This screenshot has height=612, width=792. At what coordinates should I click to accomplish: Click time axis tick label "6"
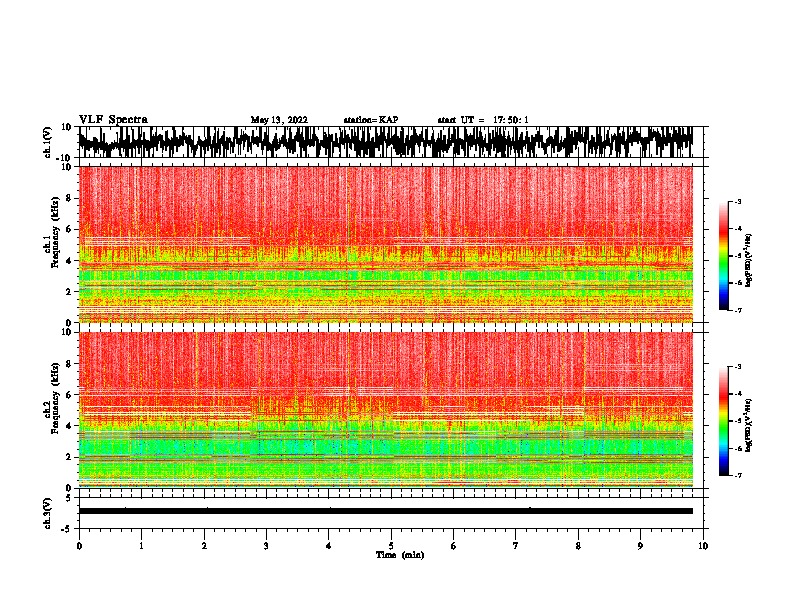coord(454,546)
